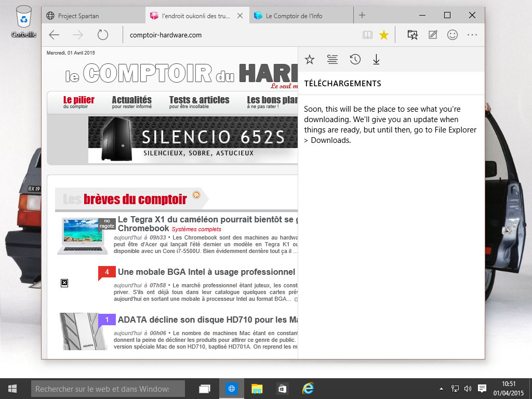Show hidden system tray icons arrow
Viewport: 532px width, 399px height.
[x=442, y=388]
